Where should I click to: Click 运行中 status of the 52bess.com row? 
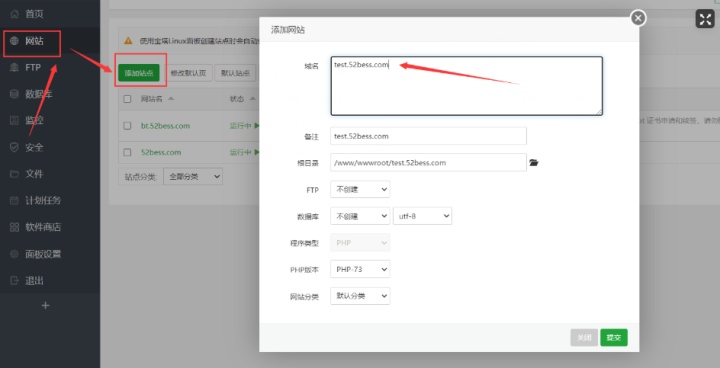pyautogui.click(x=244, y=152)
